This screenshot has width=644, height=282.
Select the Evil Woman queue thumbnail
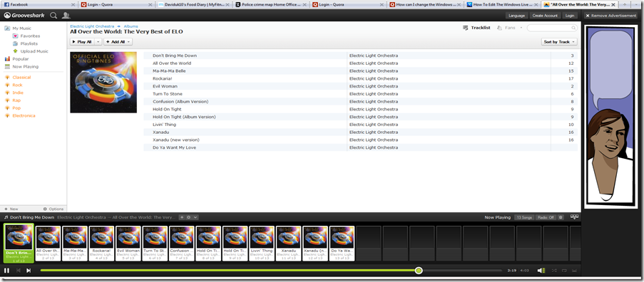128,244
